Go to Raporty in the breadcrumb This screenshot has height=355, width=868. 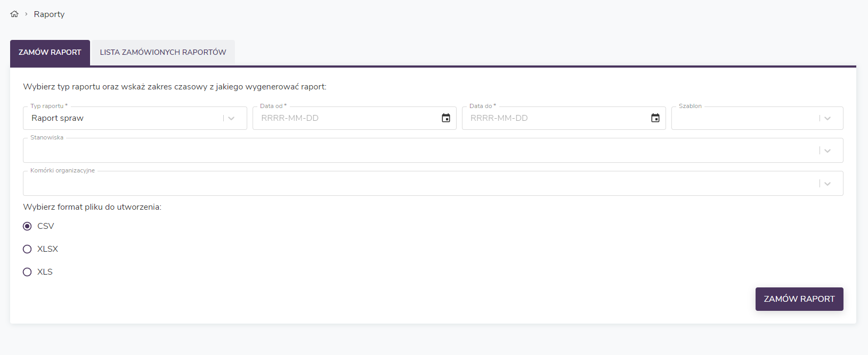point(49,14)
